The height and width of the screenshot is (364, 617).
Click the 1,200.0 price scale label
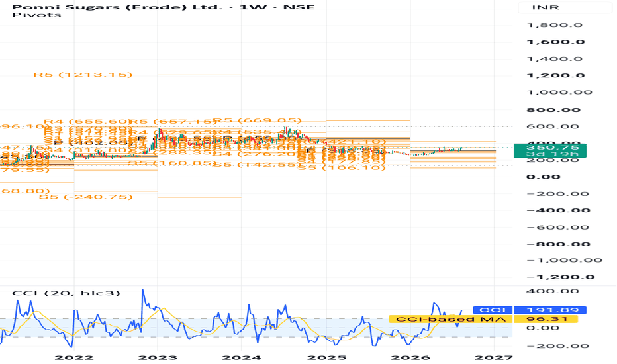(x=555, y=75)
